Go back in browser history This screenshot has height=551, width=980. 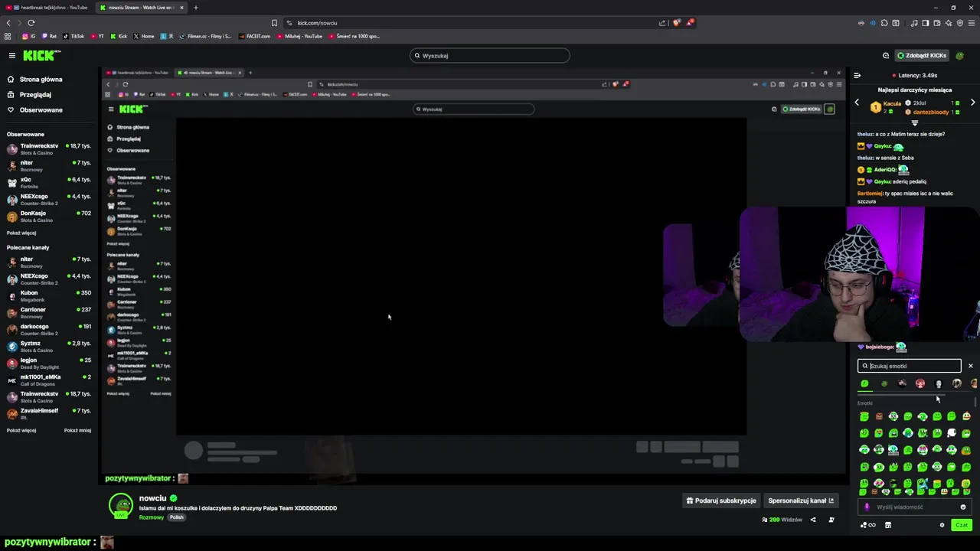pos(8,23)
